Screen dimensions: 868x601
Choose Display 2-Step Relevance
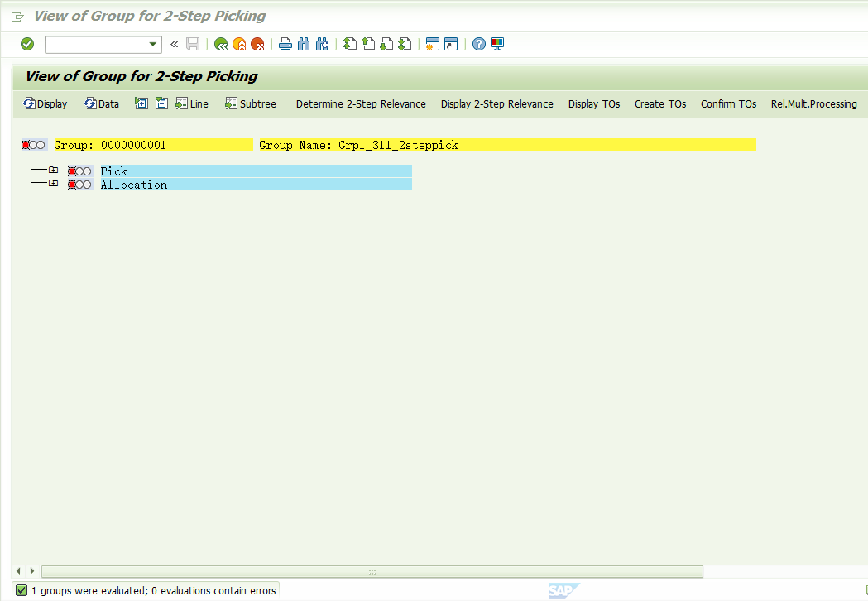coord(496,103)
